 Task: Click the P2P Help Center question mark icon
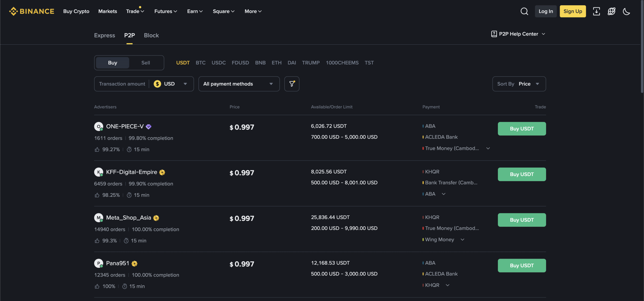495,34
